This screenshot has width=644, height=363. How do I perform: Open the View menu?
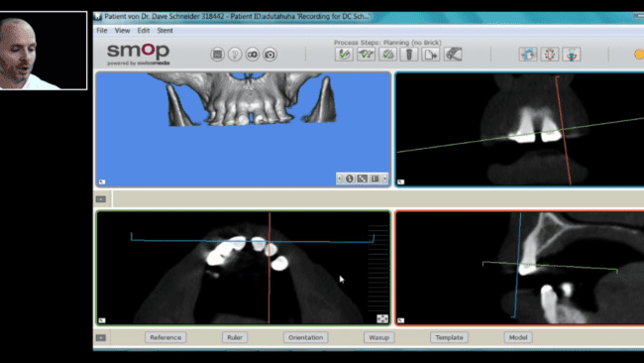[x=122, y=31]
